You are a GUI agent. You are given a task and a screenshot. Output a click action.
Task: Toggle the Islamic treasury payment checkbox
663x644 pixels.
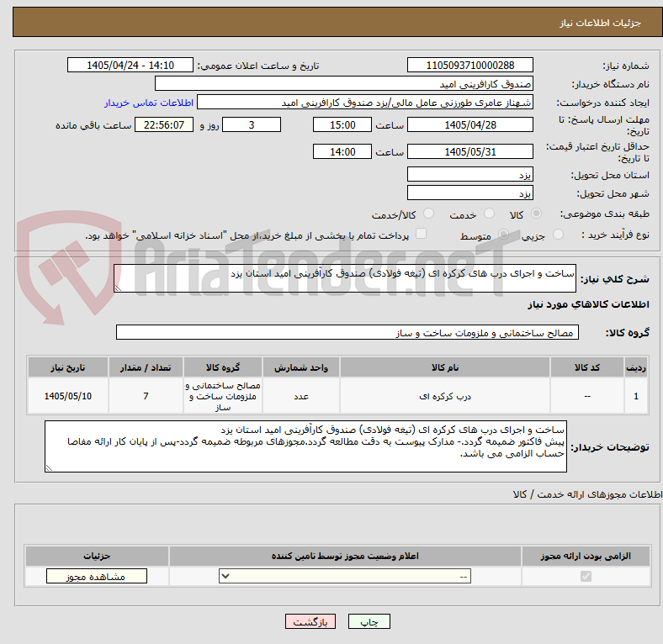coord(422,234)
